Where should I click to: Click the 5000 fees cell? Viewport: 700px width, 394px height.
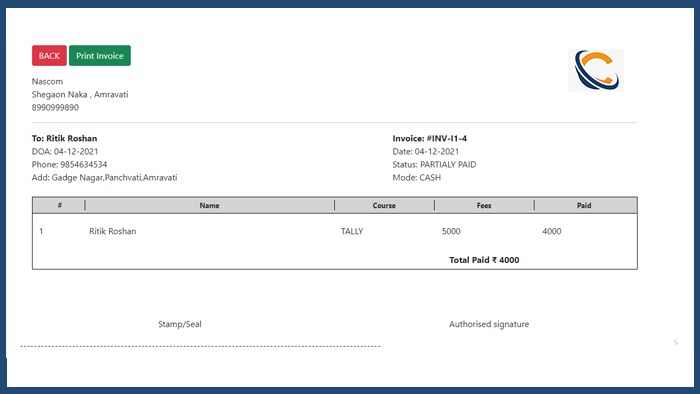click(451, 231)
